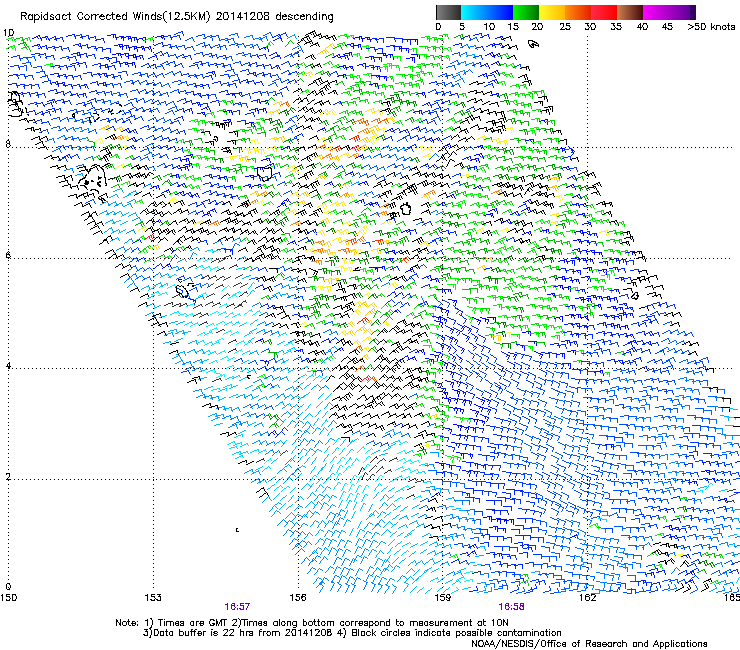
Task: Click latitude axis label '10'
Action: pyautogui.click(x=8, y=33)
